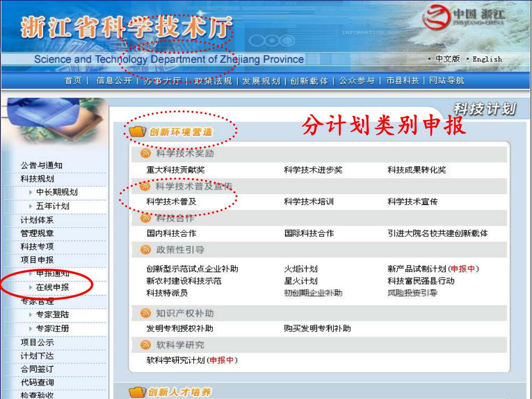Click the 国内科技合作 link

coord(171,233)
